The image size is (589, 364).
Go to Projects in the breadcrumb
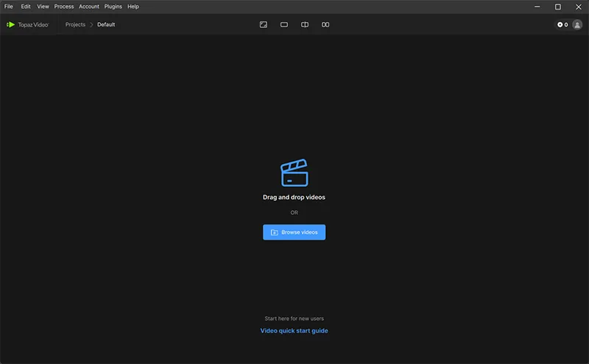click(x=75, y=25)
